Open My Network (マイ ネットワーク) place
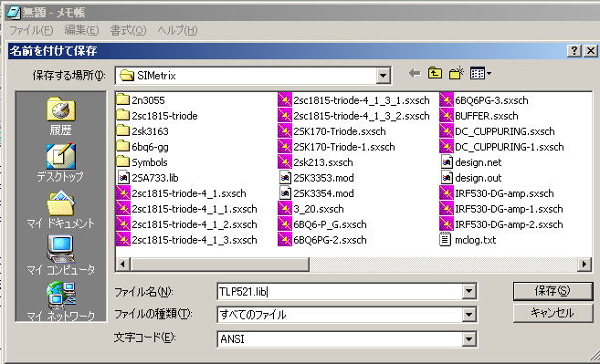Screen dimensions: 600x364 [60, 301]
